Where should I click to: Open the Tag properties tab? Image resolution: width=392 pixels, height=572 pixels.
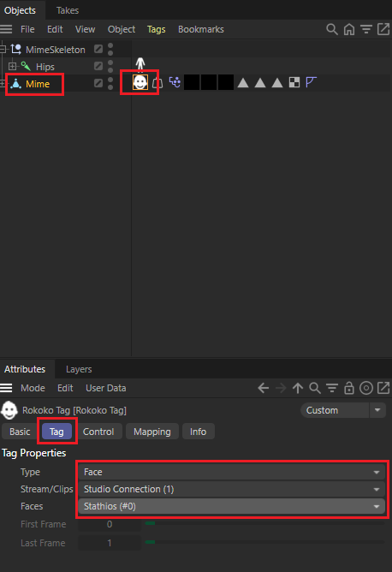coord(56,432)
